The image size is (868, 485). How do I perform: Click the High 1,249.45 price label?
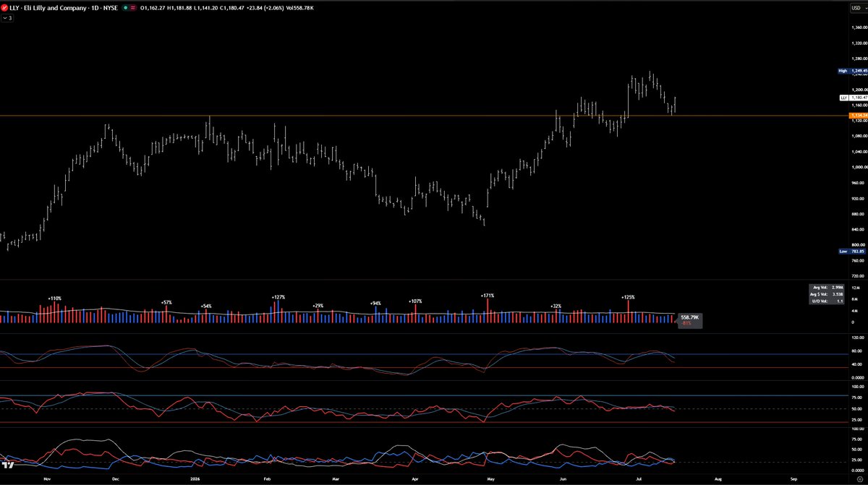coord(852,71)
